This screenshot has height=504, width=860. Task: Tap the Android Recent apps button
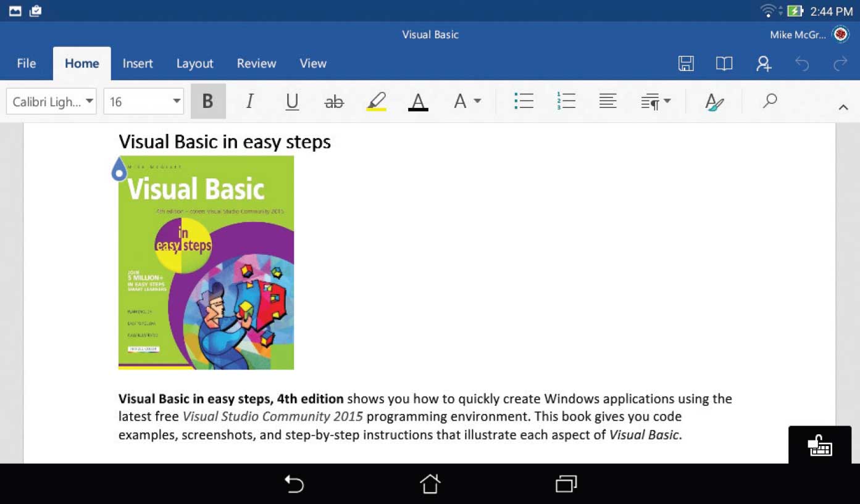(566, 484)
